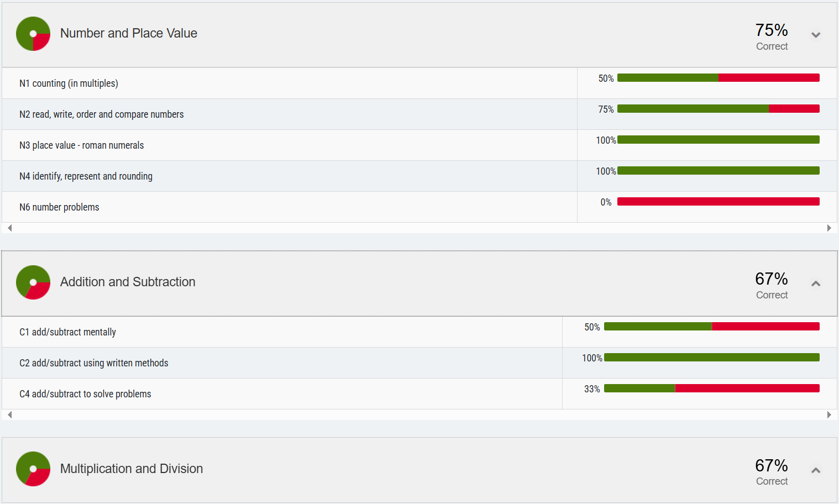Select N1 counting (in multiples) row

click(x=69, y=83)
